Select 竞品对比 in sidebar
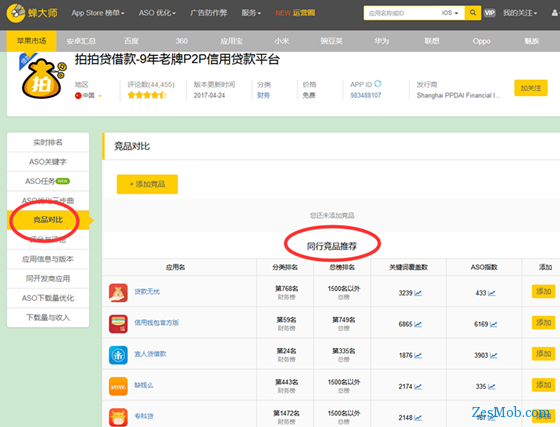This screenshot has height=427, width=560. click(x=48, y=220)
